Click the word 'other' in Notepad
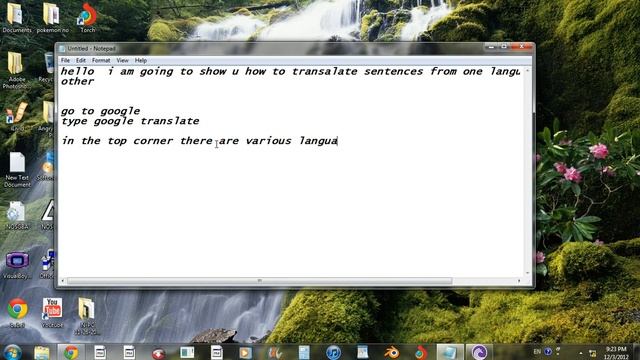This screenshot has height=360, width=640. coord(78,81)
